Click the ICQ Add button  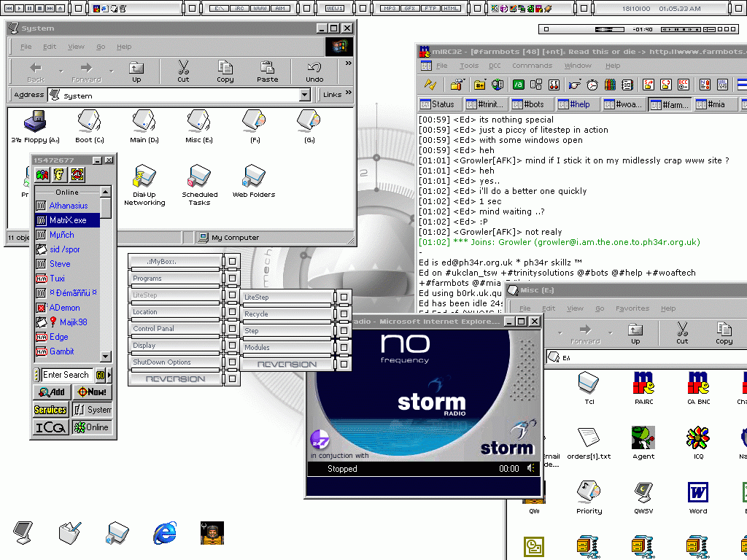(x=52, y=392)
